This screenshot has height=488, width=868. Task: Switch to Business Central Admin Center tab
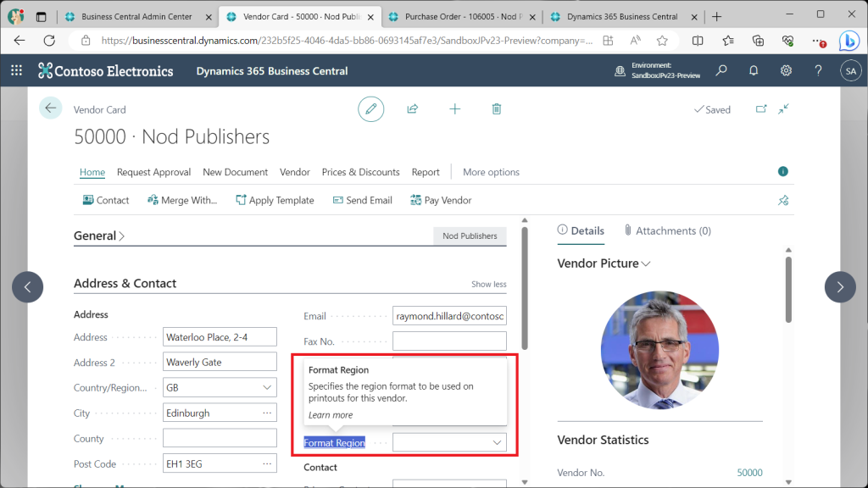[136, 17]
